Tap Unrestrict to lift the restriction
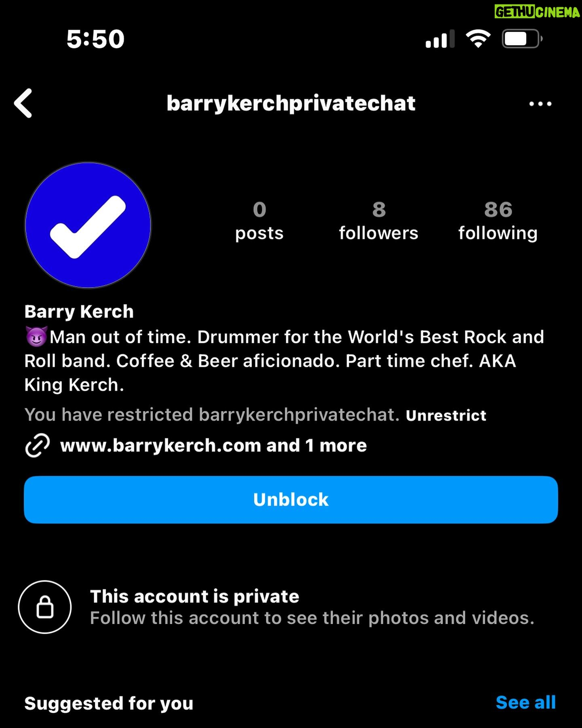 (x=446, y=415)
